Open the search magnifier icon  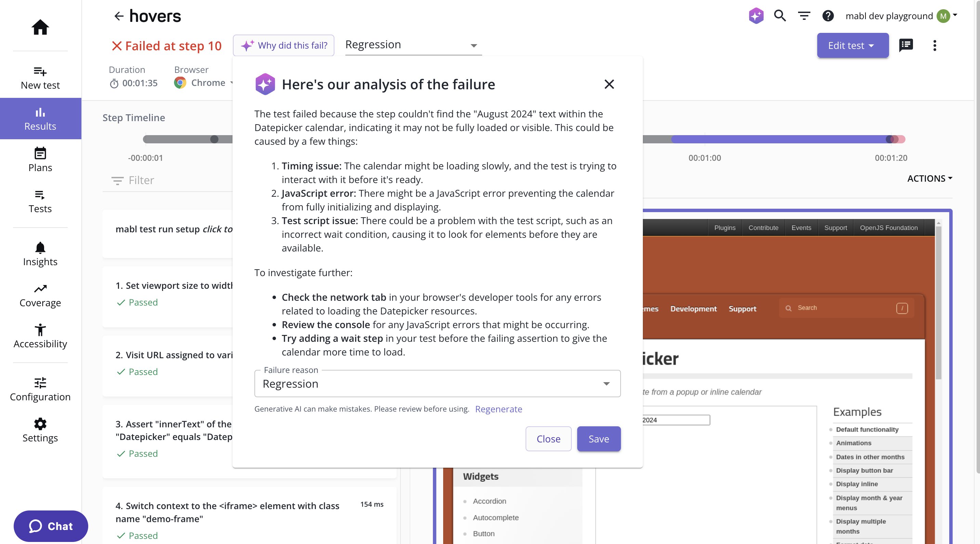780,16
